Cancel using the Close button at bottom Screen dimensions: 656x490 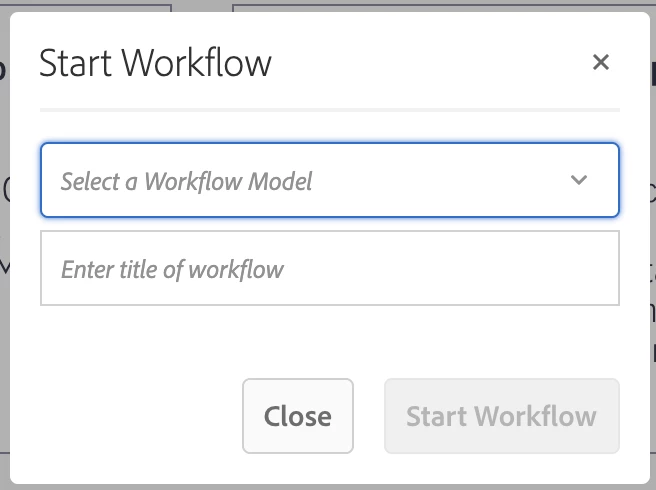[297, 416]
